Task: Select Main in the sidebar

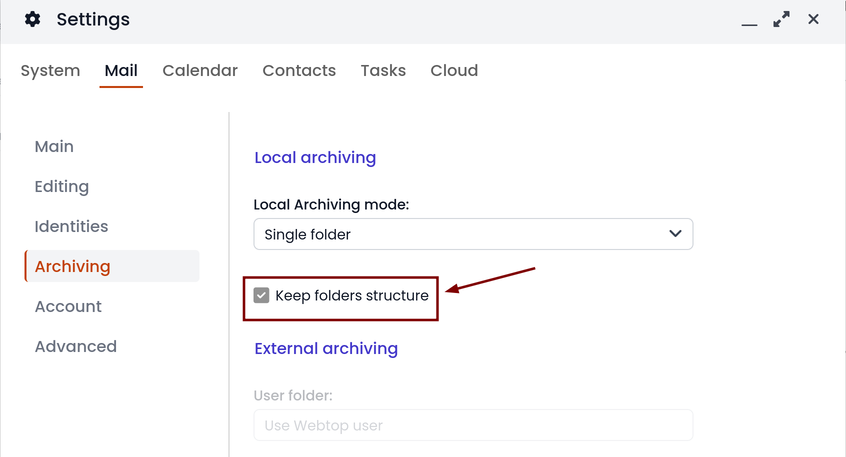Action: (54, 147)
